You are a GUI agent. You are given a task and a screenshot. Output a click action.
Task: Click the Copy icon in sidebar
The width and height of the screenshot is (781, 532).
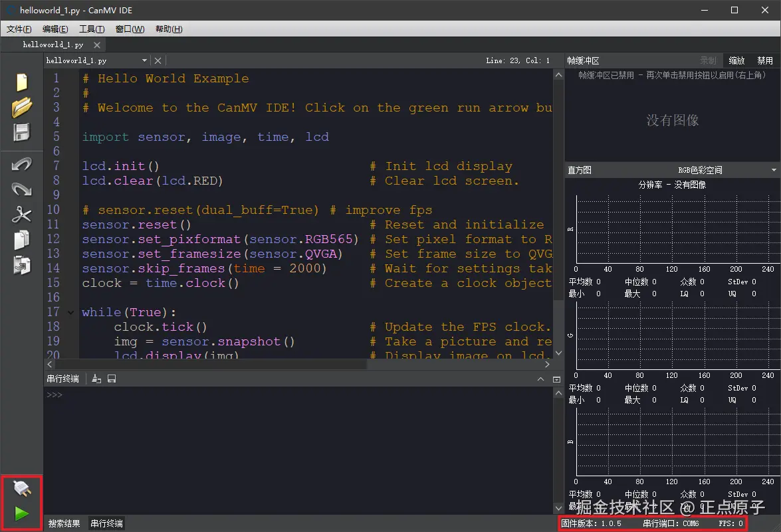[x=21, y=240]
